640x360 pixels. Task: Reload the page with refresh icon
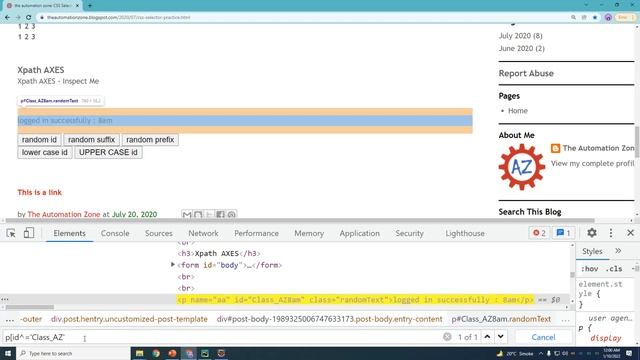coord(29,18)
